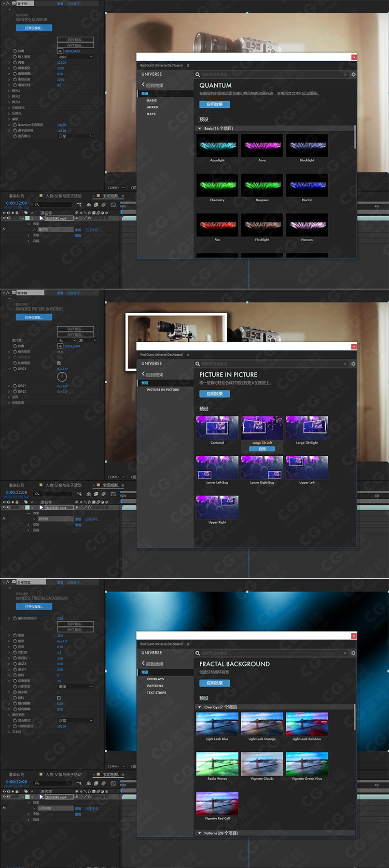
Task: Open settings gear in the Quantum dashboard
Action: (x=353, y=74)
